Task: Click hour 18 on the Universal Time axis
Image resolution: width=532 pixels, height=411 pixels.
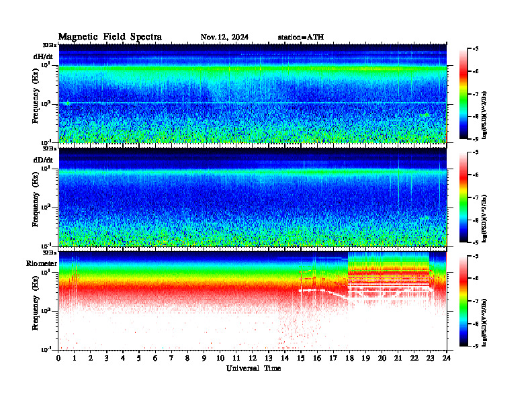Action: click(x=349, y=359)
